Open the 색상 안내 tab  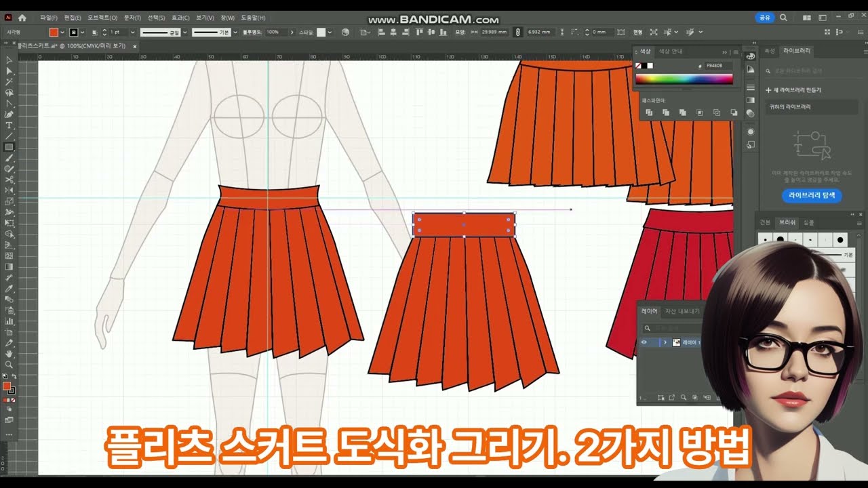[671, 52]
